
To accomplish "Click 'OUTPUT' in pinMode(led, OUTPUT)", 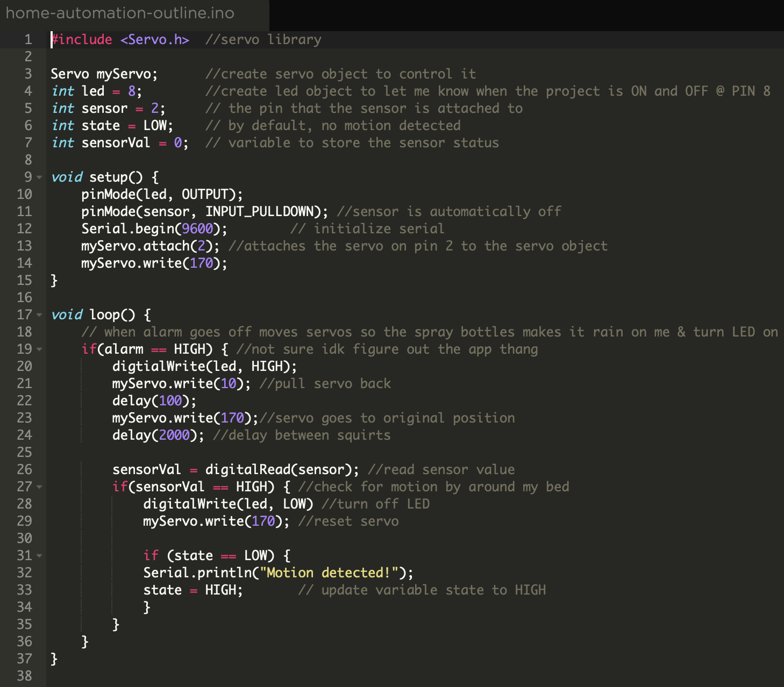I will [x=205, y=195].
